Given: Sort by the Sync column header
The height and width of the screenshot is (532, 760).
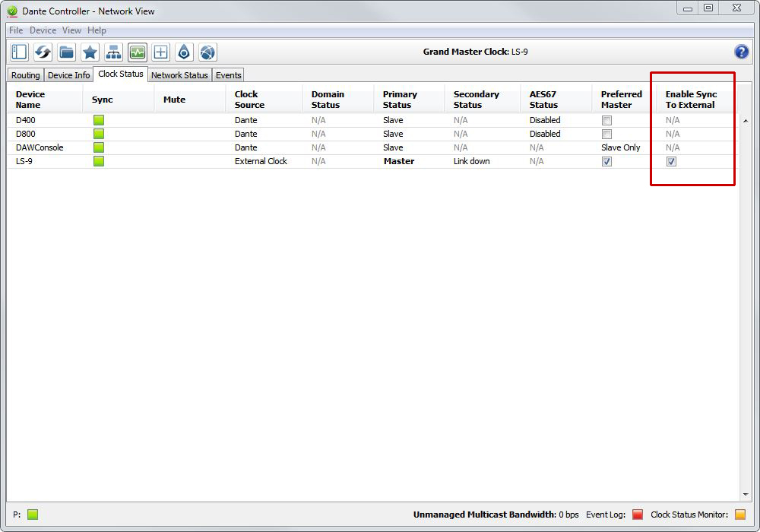Looking at the screenshot, I should (x=119, y=100).
